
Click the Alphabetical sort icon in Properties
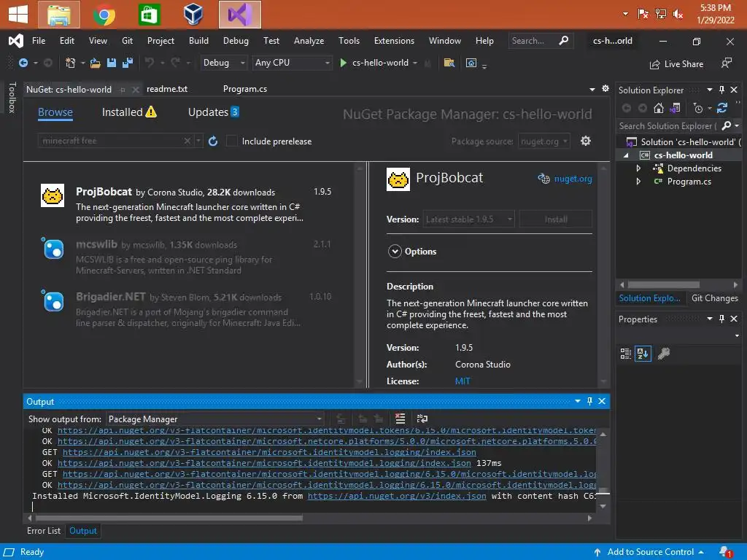pos(643,354)
